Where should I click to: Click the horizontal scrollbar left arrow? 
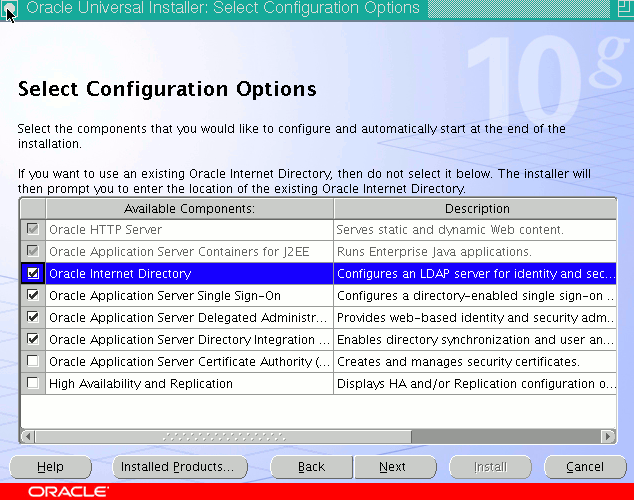[28, 437]
